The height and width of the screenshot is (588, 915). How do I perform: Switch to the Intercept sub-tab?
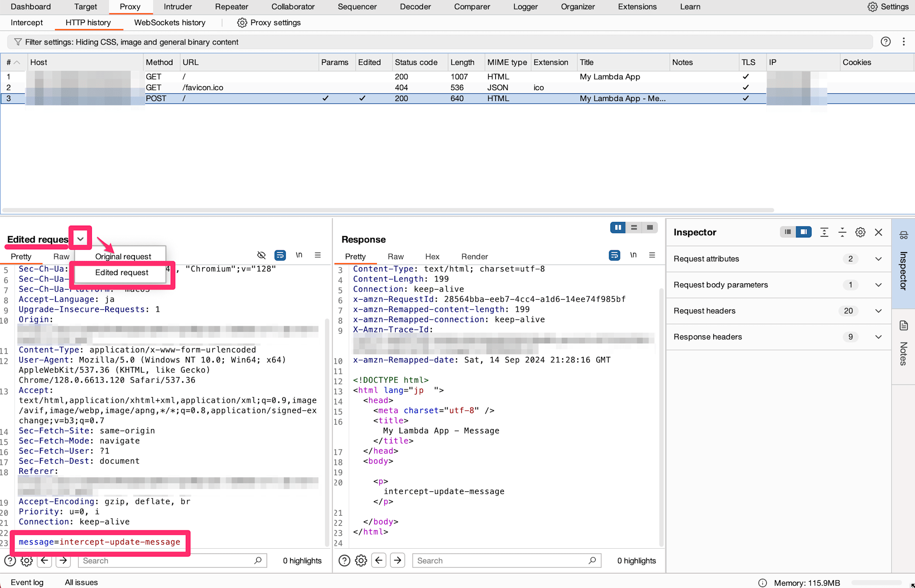pos(27,22)
